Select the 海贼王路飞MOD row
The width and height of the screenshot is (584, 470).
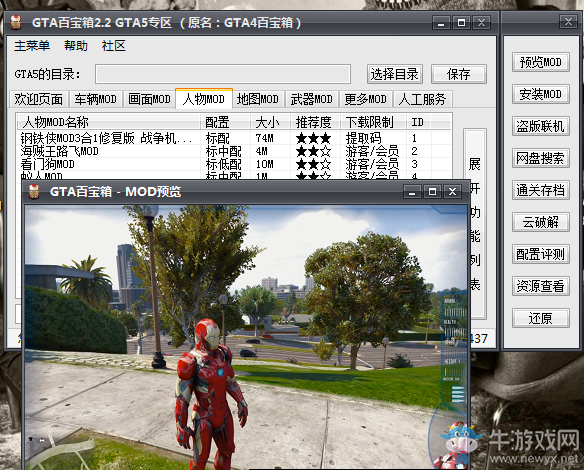click(x=234, y=152)
